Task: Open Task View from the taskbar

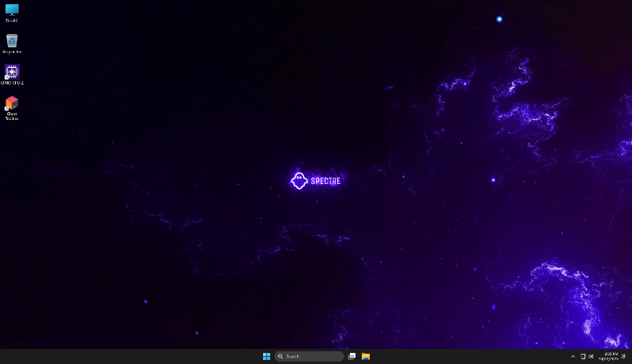Action: 352,356
